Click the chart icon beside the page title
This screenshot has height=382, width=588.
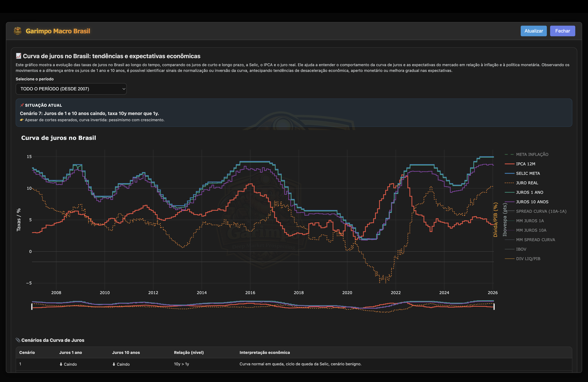tap(18, 56)
